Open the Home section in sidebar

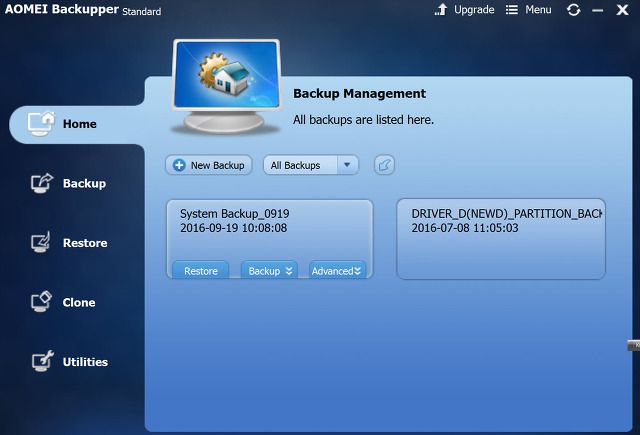[x=78, y=124]
